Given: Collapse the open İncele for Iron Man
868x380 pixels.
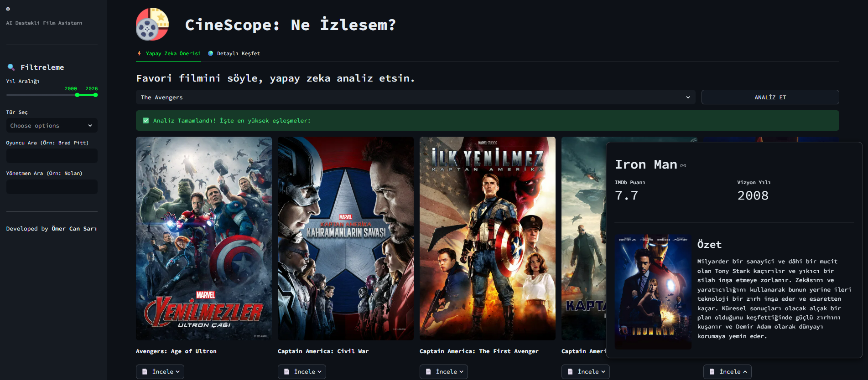Looking at the screenshot, I should click(x=728, y=372).
